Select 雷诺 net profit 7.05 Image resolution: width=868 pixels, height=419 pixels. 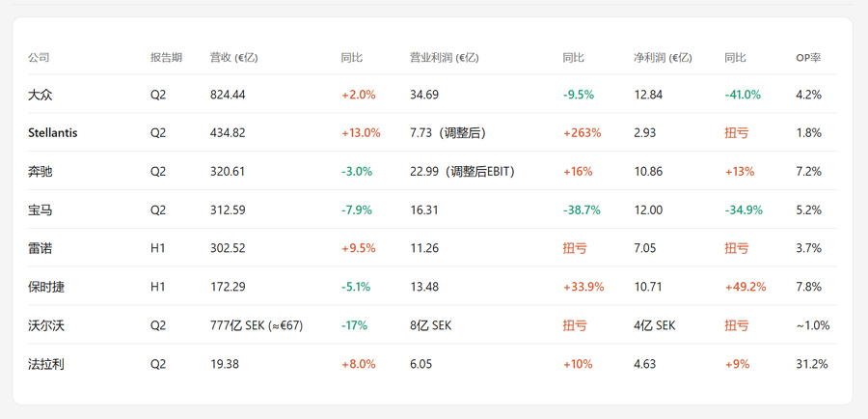click(645, 248)
